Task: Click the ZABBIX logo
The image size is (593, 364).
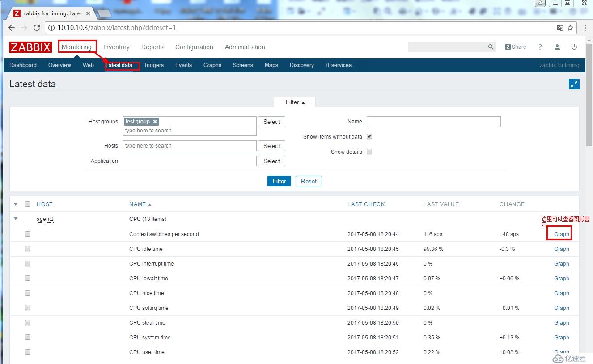Action: (x=30, y=47)
